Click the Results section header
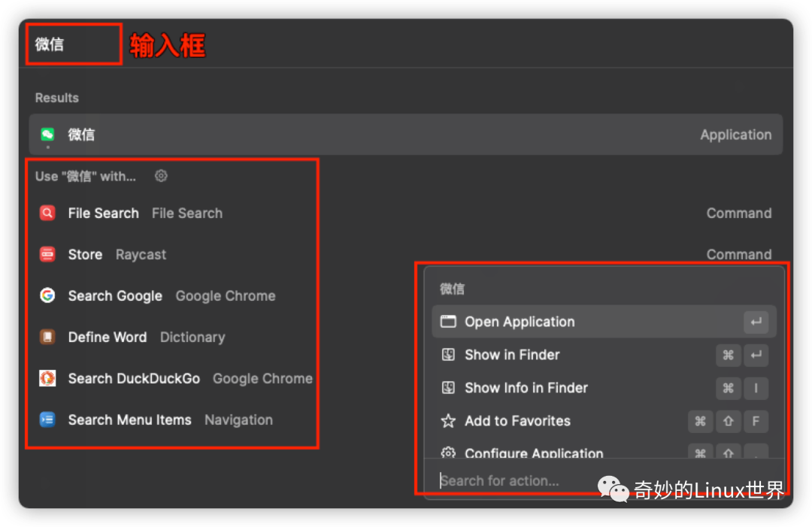Viewport: 812px width, 527px height. coord(57,98)
